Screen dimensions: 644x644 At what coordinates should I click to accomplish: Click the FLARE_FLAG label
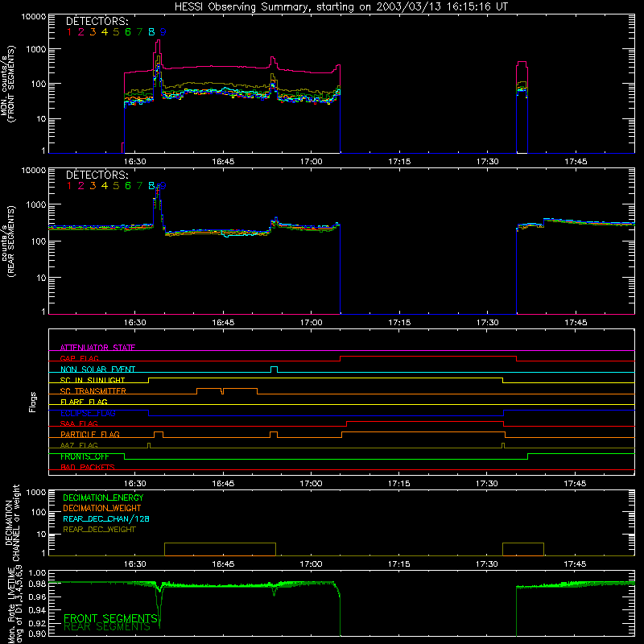pyautogui.click(x=84, y=402)
